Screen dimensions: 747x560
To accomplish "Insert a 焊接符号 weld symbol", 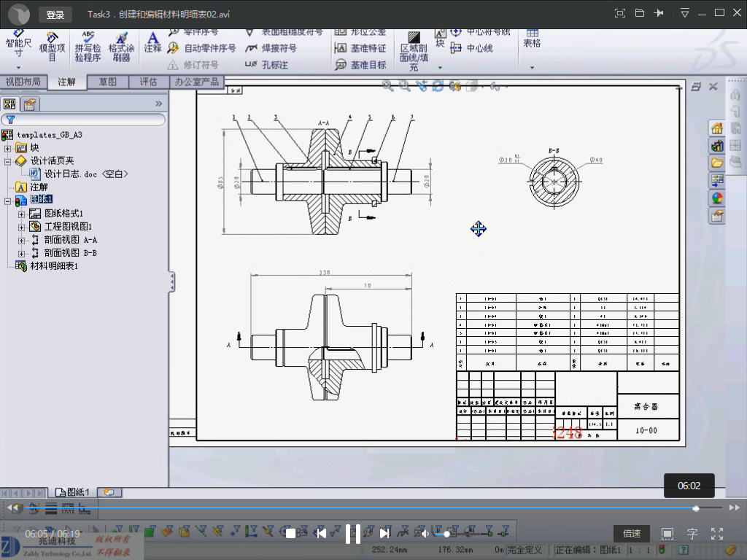I will point(271,48).
